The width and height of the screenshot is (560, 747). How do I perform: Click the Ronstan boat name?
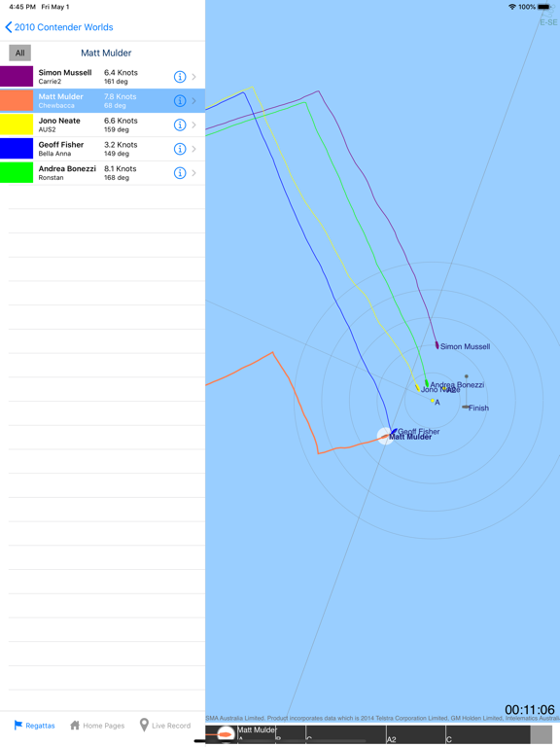[51, 178]
